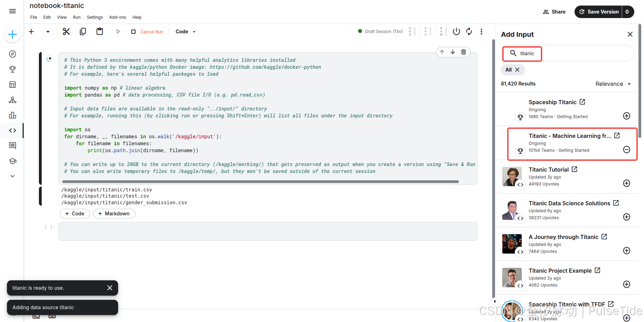Stop the running cell indicator
This screenshot has width=644, height=322.
(50, 58)
